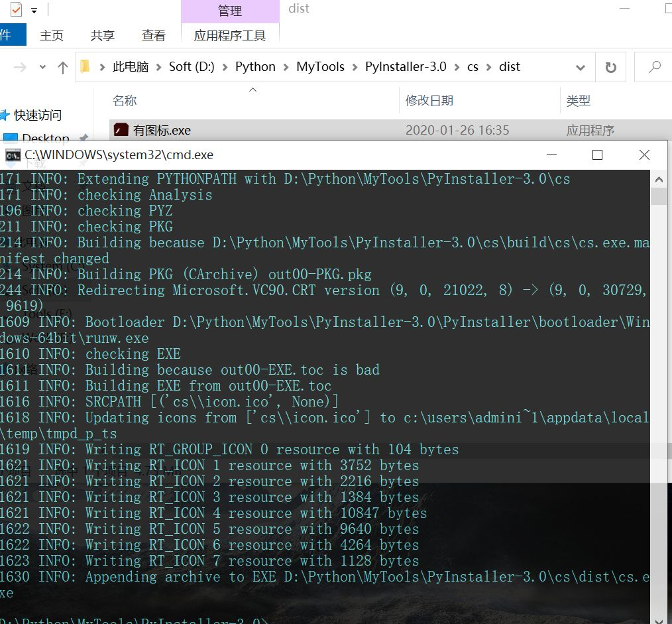The width and height of the screenshot is (672, 624).
Task: Click the 'RT_ICON 4 resource with 10847 bytes' line
Action: point(213,513)
